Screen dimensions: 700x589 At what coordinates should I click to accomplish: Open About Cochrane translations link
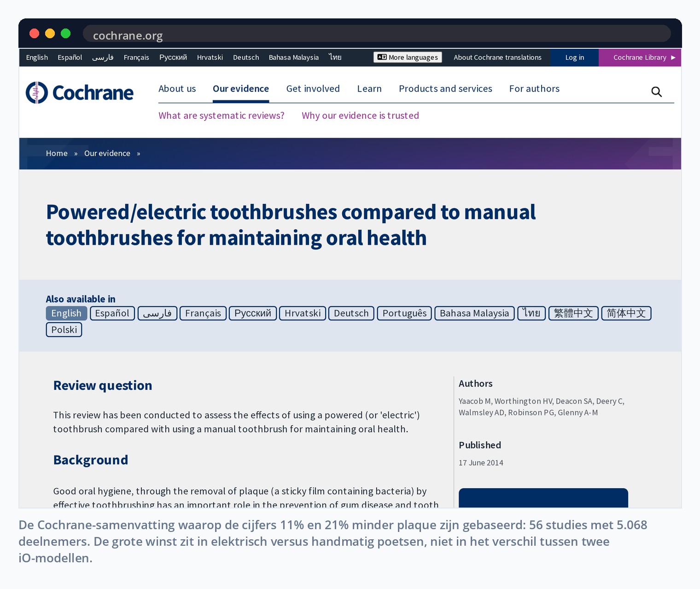(497, 58)
